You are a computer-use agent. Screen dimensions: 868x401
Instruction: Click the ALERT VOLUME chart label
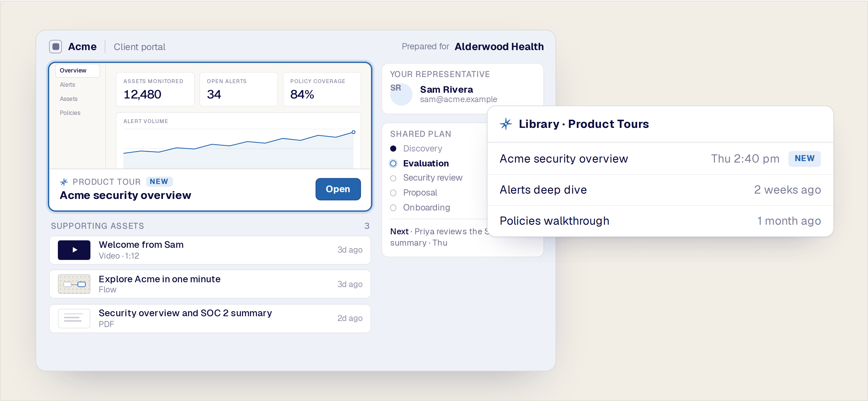tap(146, 121)
